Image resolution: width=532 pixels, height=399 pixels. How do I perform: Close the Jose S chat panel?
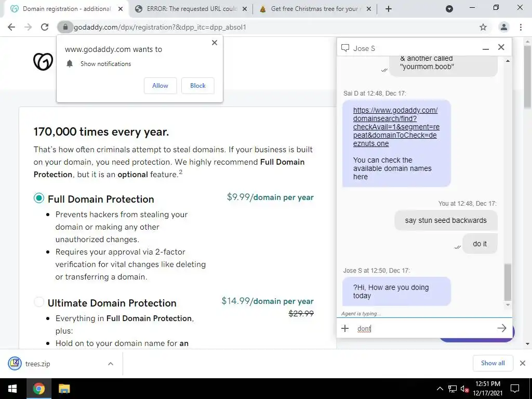(x=501, y=47)
